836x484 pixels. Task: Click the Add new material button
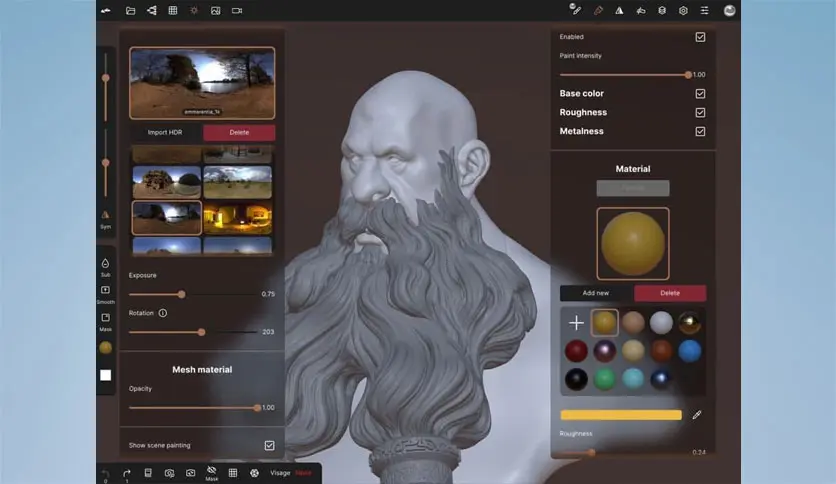tap(596, 293)
